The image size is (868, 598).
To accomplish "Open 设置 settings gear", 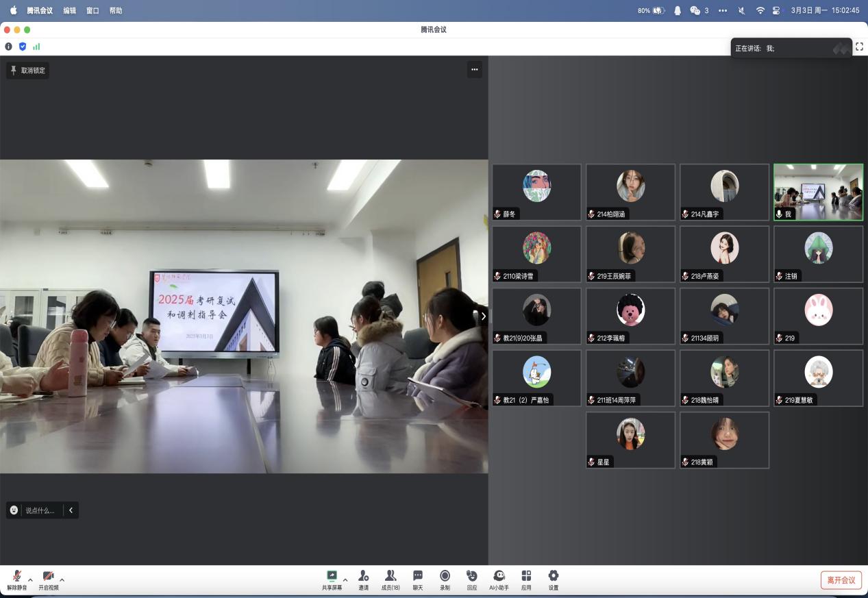I will pyautogui.click(x=554, y=577).
